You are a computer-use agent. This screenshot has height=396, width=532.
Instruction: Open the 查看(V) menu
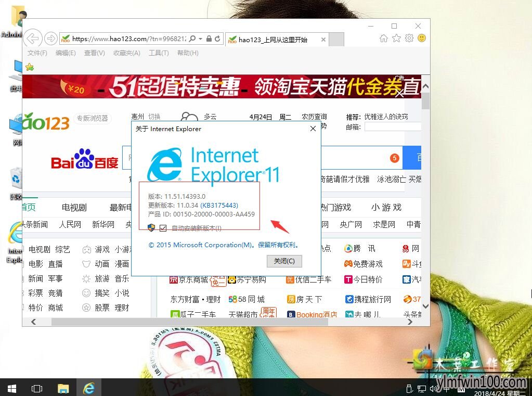94,53
